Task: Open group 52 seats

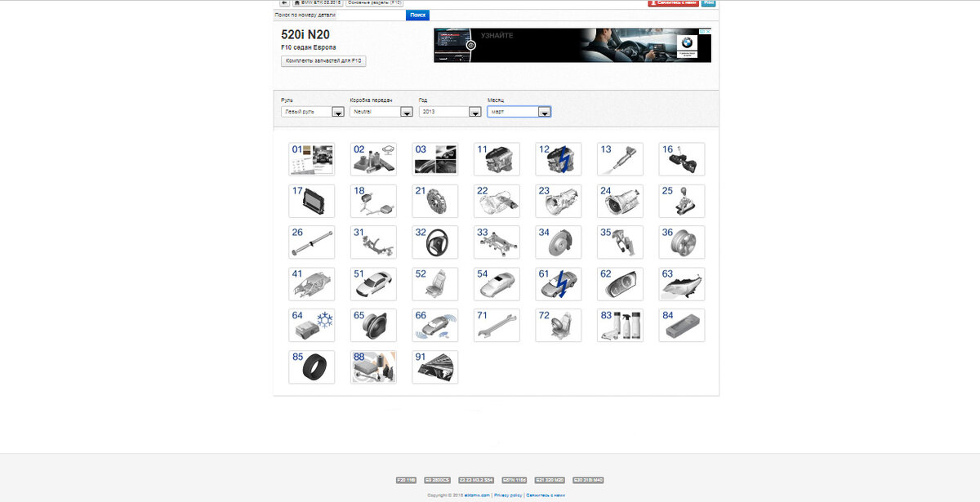Action: coord(435,284)
